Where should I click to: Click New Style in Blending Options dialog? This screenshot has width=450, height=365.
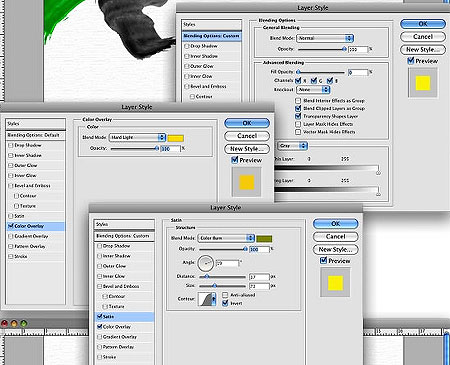(423, 50)
